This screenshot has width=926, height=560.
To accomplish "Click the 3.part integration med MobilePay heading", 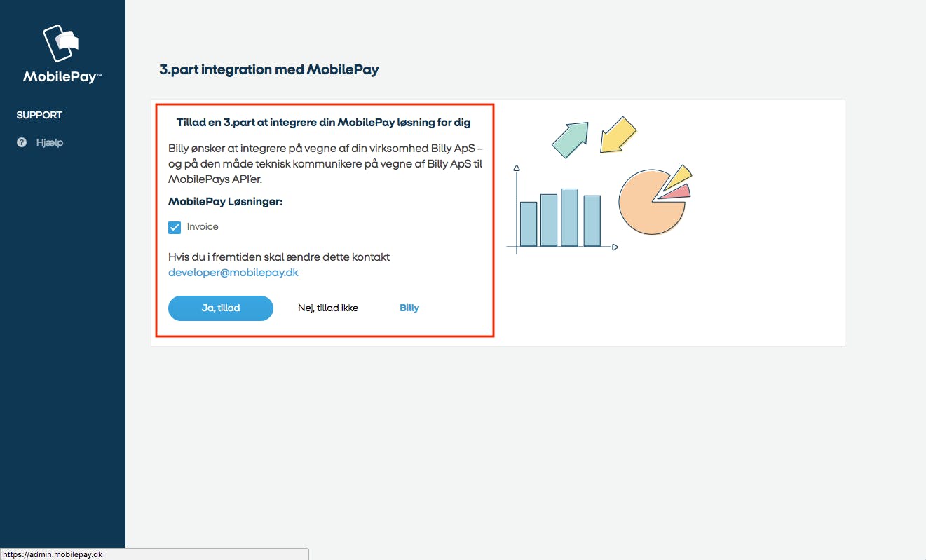I will 269,70.
